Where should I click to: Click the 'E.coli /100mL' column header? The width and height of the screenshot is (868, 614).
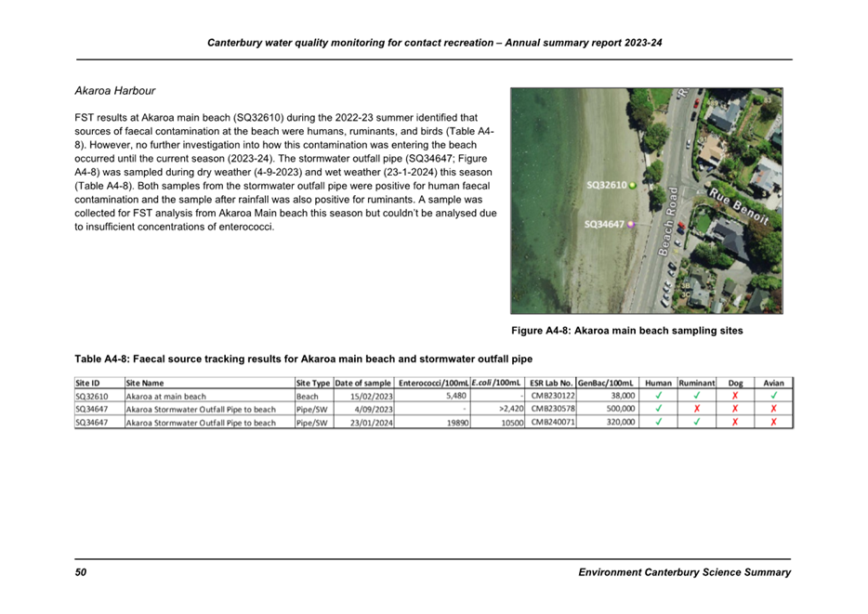(x=496, y=383)
